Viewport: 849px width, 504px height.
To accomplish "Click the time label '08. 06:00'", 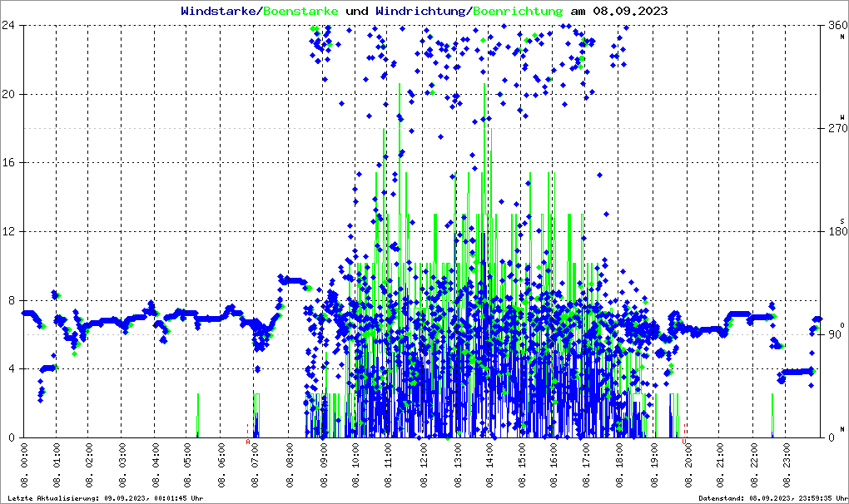I will [222, 465].
